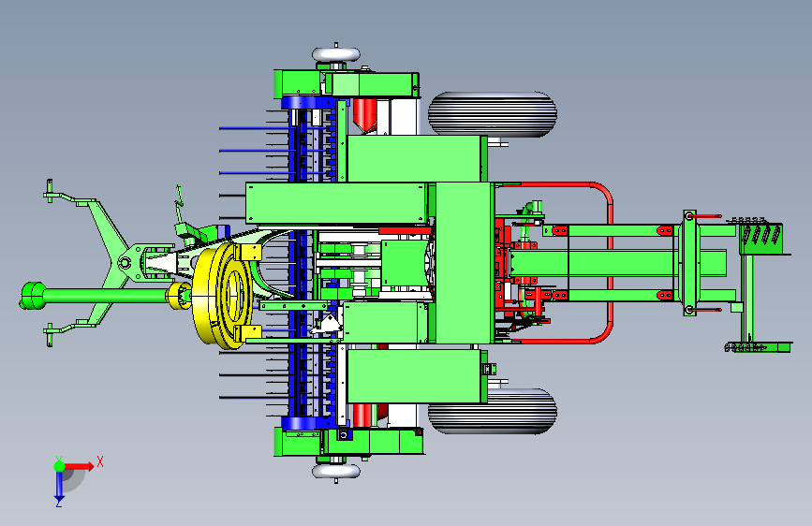Select the yellow flywheel on the model
This screenshot has height=526, width=812.
[x=223, y=296]
